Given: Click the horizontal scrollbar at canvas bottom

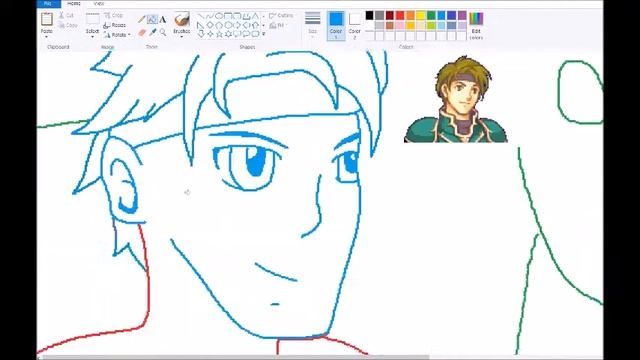Looking at the screenshot, I should tap(235, 358).
